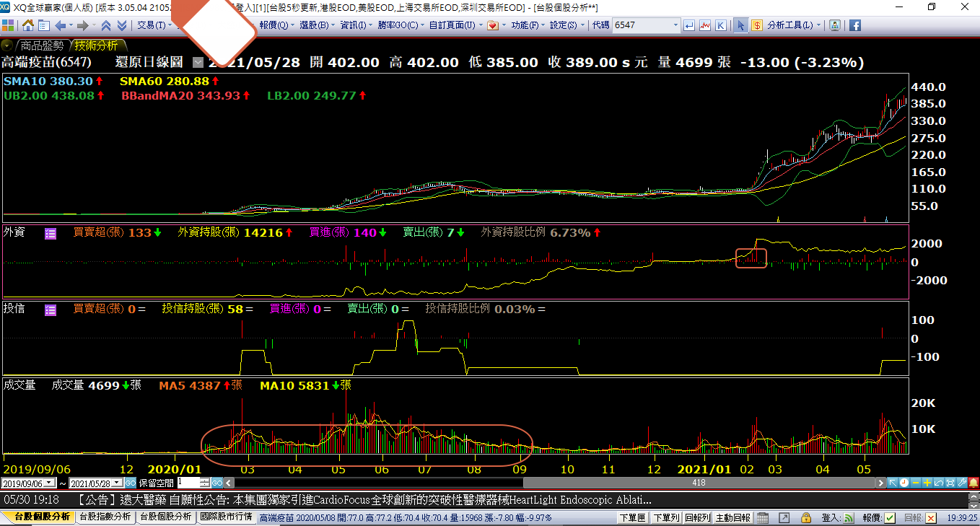This screenshot has width=980, height=526.
Task: Select the K-line chart icon
Action: tap(721, 25)
